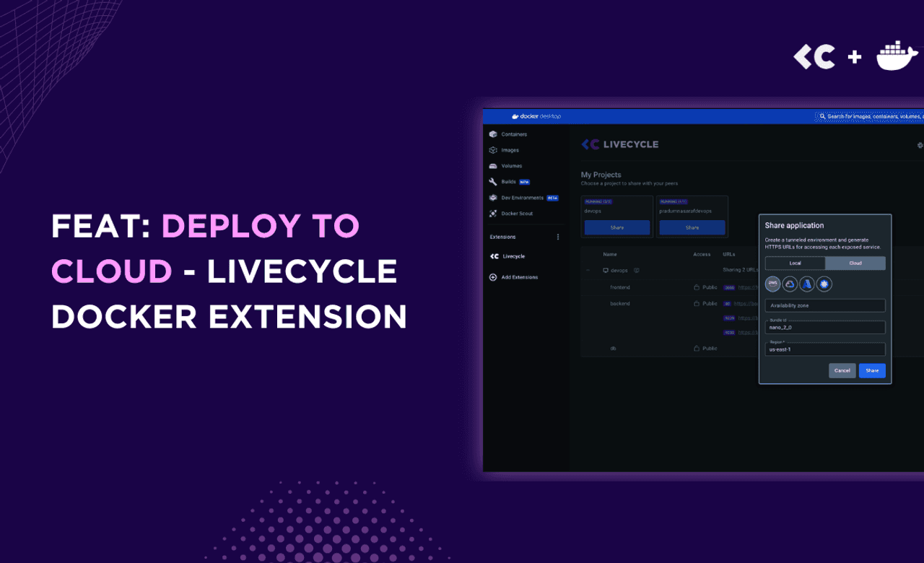
Task: Open the Extensions three-dot menu
Action: (x=557, y=237)
